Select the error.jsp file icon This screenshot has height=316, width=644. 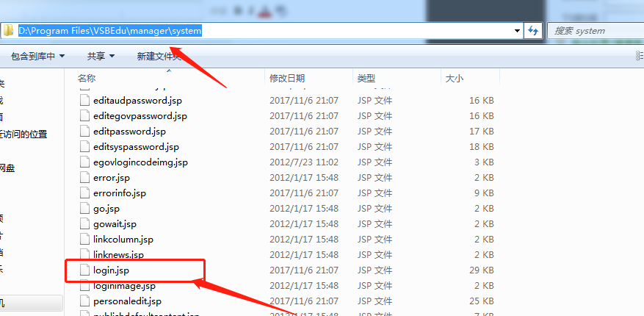coord(85,178)
